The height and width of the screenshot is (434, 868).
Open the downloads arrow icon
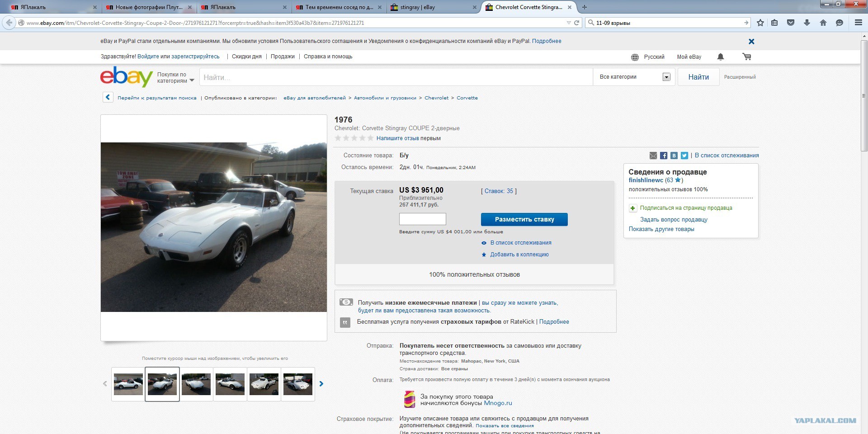click(807, 23)
